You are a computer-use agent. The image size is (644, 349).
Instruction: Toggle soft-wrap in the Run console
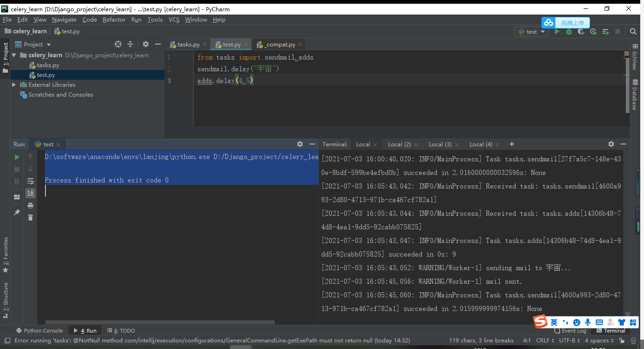pyautogui.click(x=30, y=181)
